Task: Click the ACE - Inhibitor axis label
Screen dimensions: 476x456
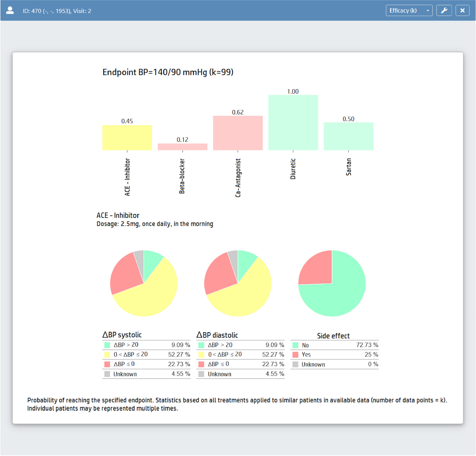Action: click(127, 177)
